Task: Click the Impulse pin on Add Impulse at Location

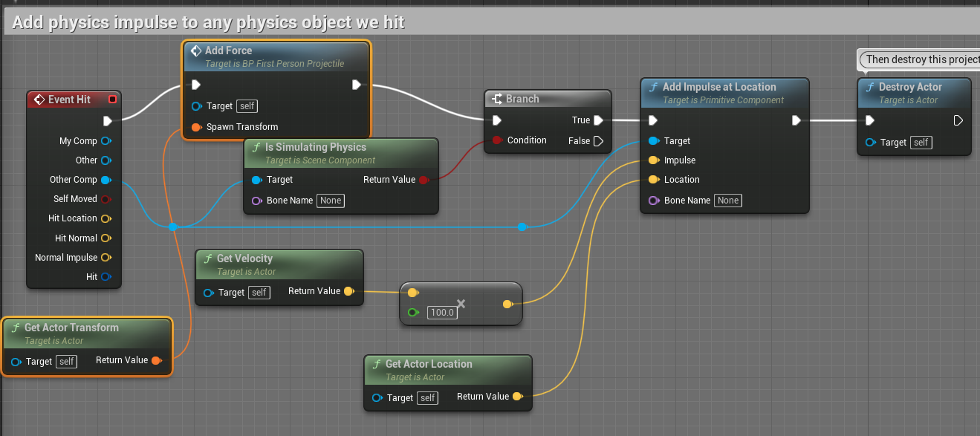Action: [653, 160]
